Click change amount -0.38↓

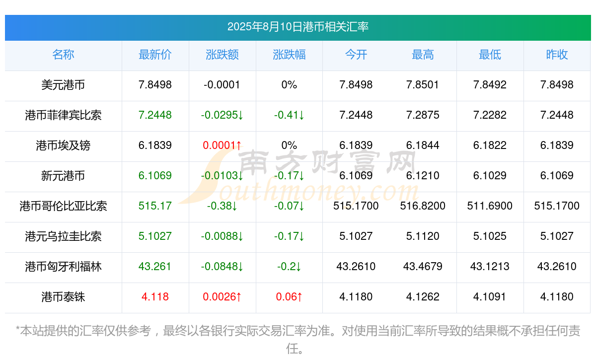click(x=222, y=206)
